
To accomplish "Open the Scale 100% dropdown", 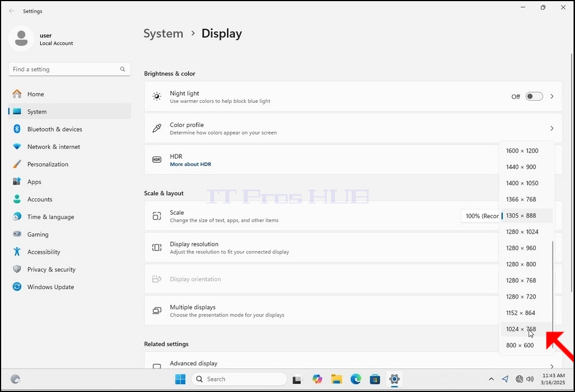I will 480,216.
